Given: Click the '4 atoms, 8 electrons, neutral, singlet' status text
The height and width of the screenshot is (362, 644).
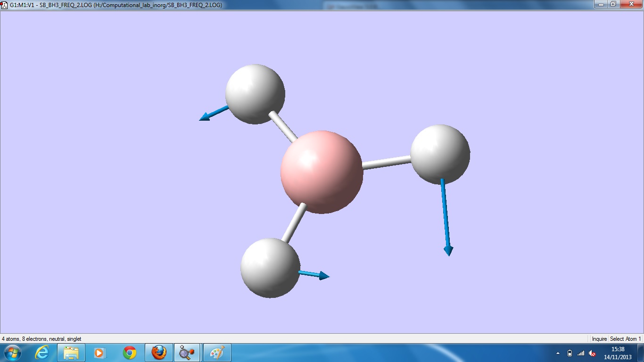Looking at the screenshot, I should (41, 339).
